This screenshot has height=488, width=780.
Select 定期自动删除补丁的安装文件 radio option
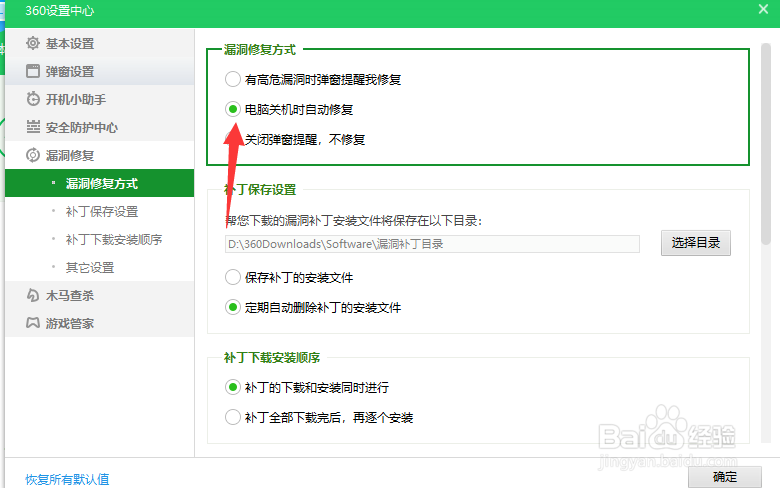click(x=232, y=307)
